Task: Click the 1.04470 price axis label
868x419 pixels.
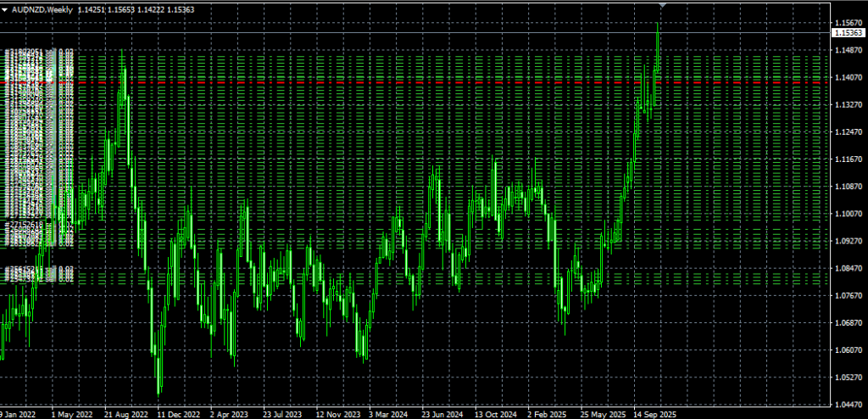Action: (x=848, y=405)
